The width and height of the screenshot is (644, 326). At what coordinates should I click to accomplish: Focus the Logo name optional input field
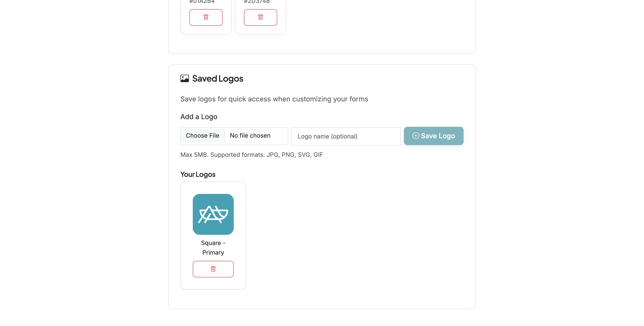(346, 136)
